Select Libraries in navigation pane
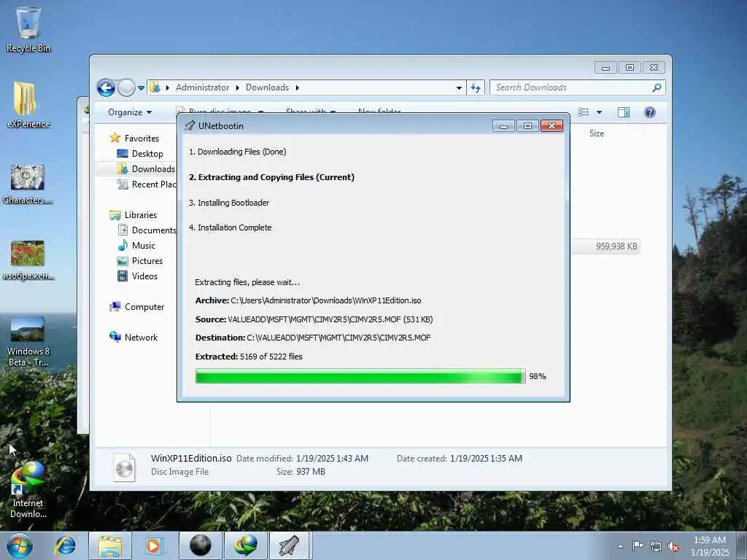The height and width of the screenshot is (560, 747). tap(141, 215)
